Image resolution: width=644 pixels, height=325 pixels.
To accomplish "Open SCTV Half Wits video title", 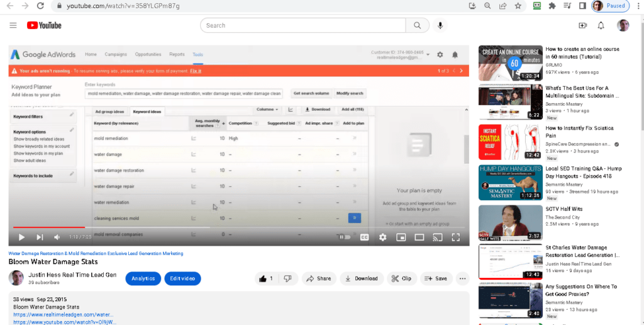I will tap(564, 209).
